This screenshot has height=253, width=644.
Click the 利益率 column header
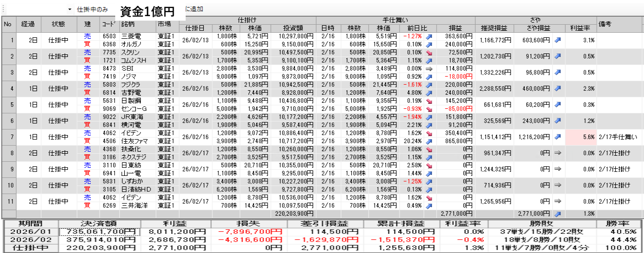click(581, 28)
